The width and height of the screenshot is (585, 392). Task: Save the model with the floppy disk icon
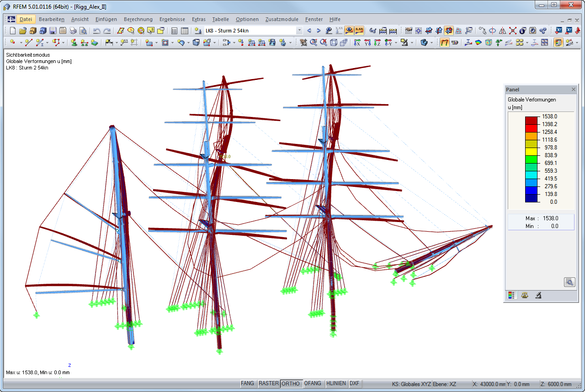53,31
